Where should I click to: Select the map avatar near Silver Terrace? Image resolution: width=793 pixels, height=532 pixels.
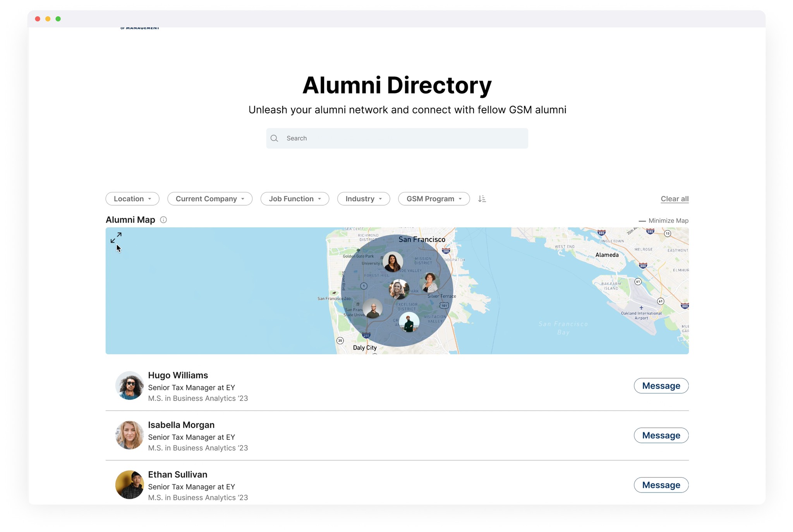tap(430, 282)
